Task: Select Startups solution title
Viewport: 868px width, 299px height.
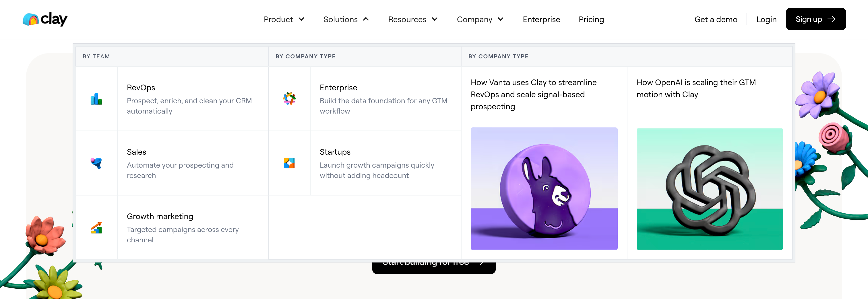Action: coord(335,152)
